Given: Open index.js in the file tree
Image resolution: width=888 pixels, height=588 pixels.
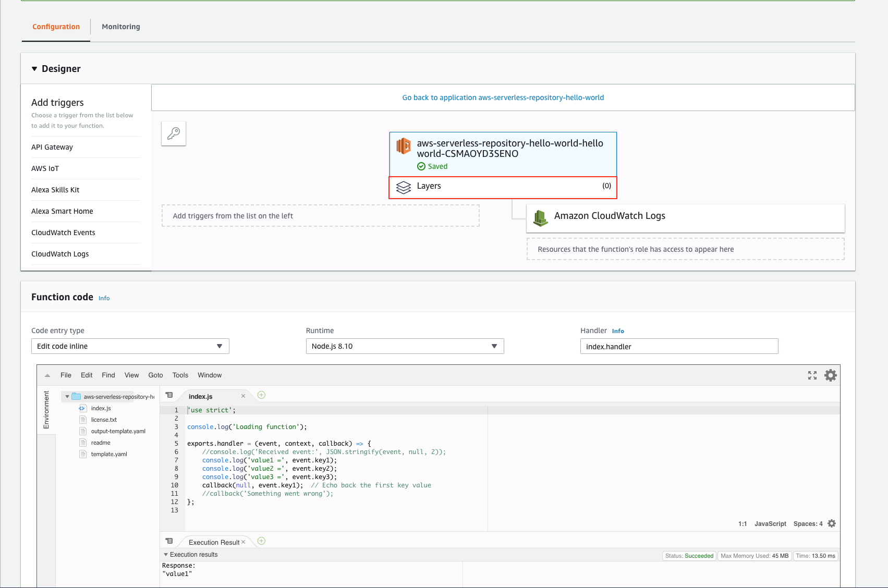Looking at the screenshot, I should [101, 408].
